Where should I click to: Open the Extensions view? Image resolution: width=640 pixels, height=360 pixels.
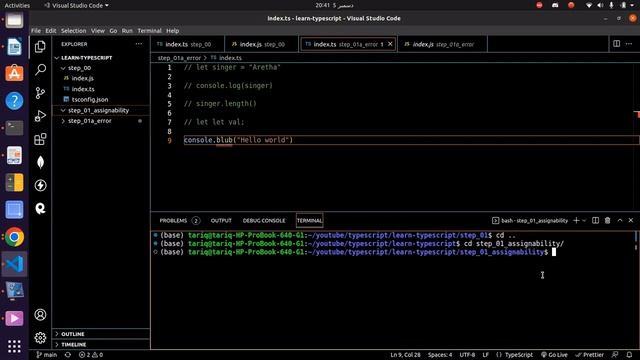(40, 139)
